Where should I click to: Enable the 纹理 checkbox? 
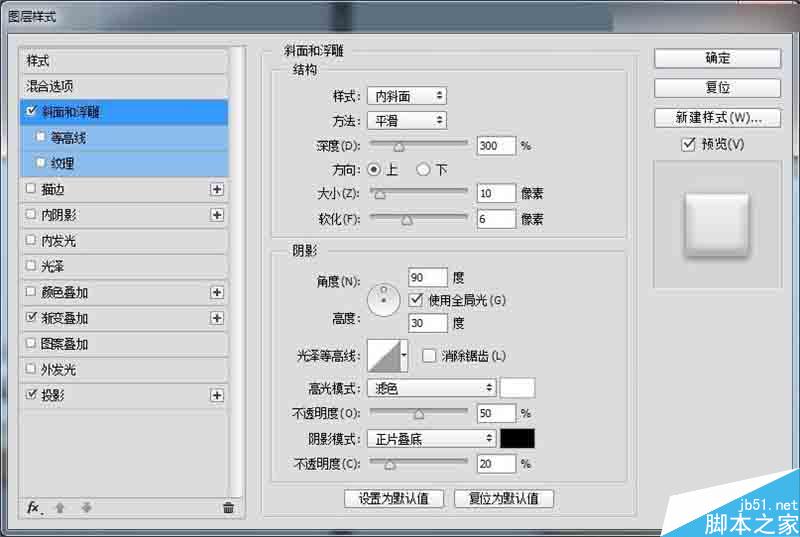click(x=40, y=162)
